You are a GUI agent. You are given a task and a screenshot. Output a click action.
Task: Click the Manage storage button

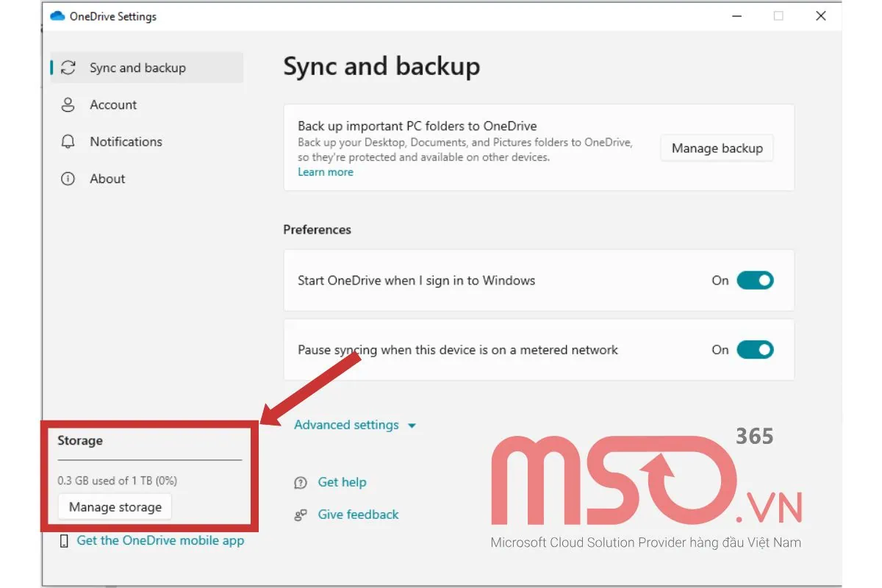point(115,507)
